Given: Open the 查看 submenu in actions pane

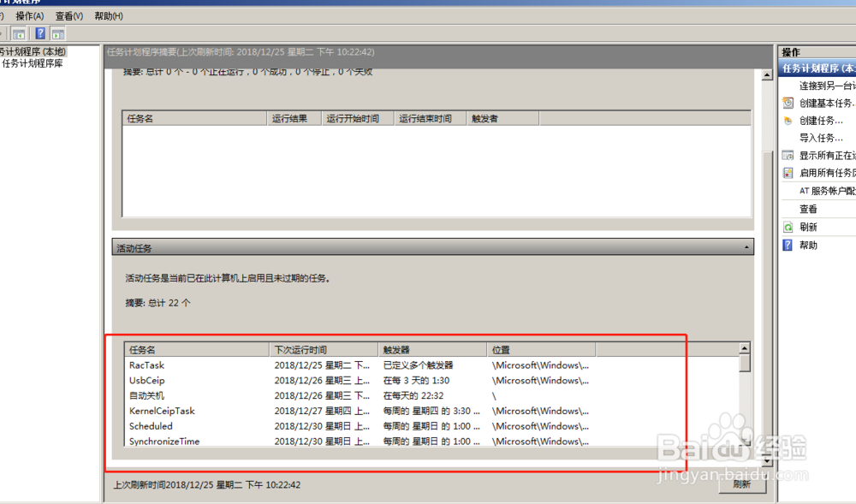Looking at the screenshot, I should click(x=808, y=209).
